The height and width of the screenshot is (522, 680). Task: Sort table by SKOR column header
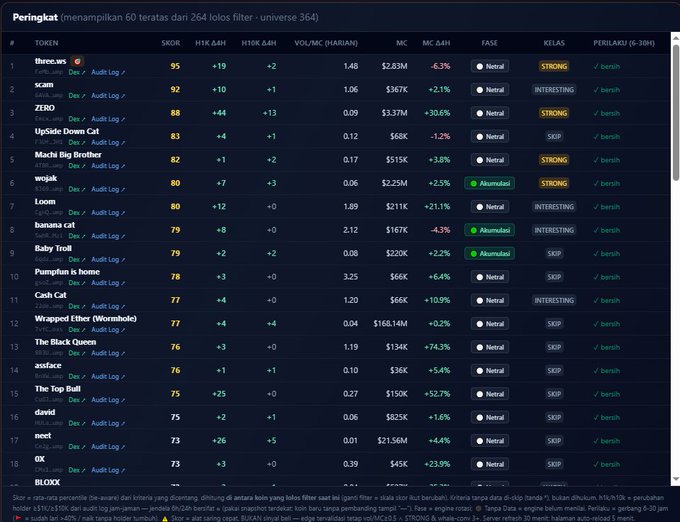pyautogui.click(x=171, y=43)
